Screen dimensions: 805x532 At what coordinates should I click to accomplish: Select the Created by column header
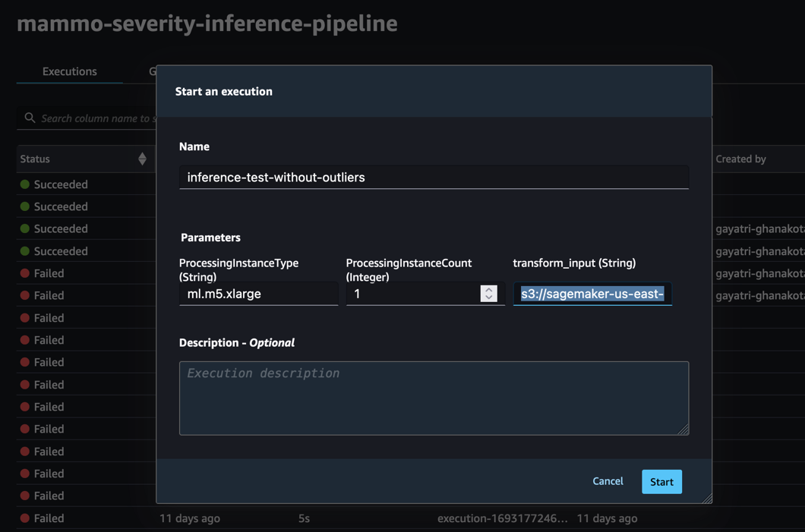click(740, 159)
